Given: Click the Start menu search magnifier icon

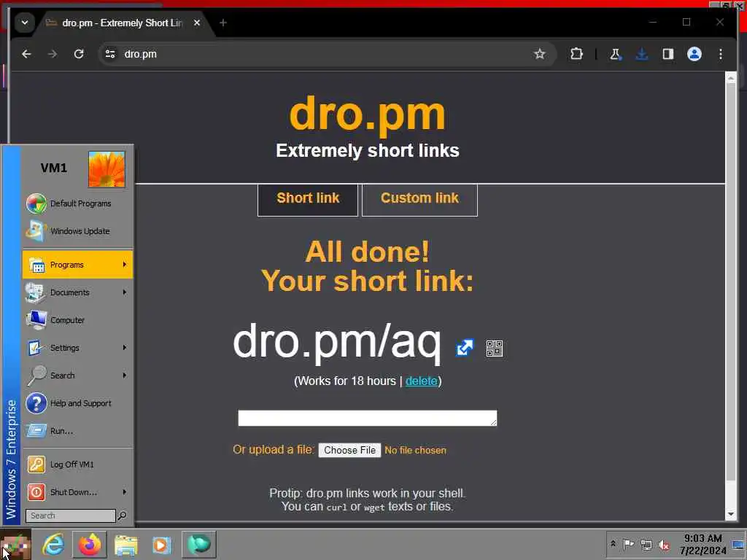Looking at the screenshot, I should coord(123,516).
